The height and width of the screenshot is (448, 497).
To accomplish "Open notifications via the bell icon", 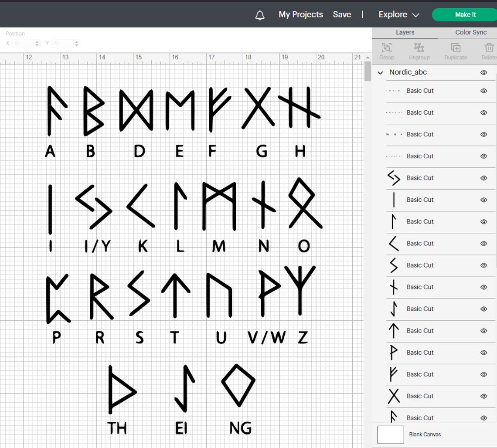I will pyautogui.click(x=259, y=14).
